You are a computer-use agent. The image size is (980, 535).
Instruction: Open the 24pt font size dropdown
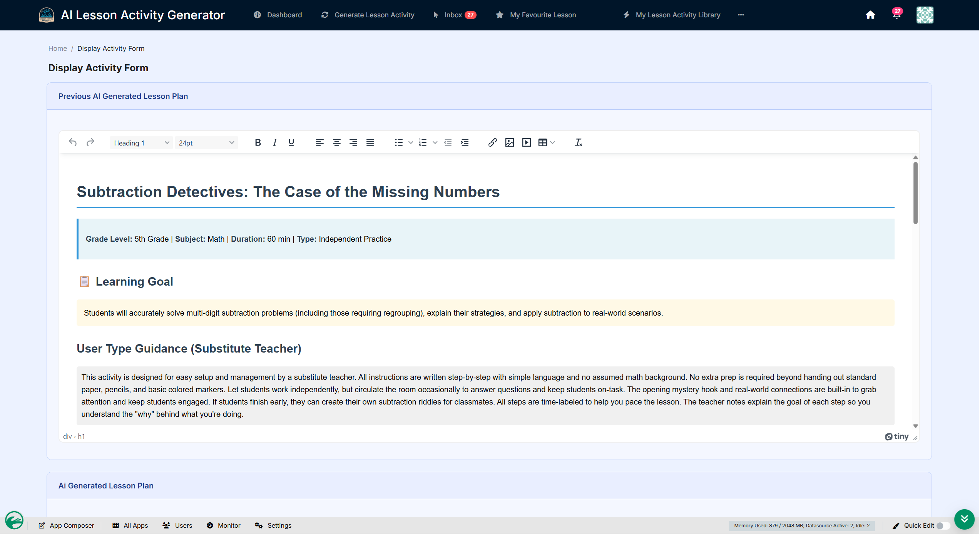206,143
